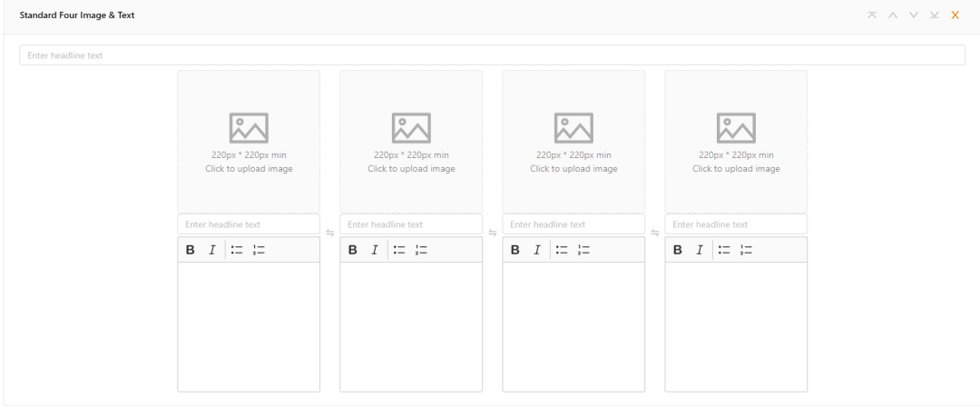The width and height of the screenshot is (980, 407).
Task: Move module to top arrow
Action: click(x=872, y=15)
